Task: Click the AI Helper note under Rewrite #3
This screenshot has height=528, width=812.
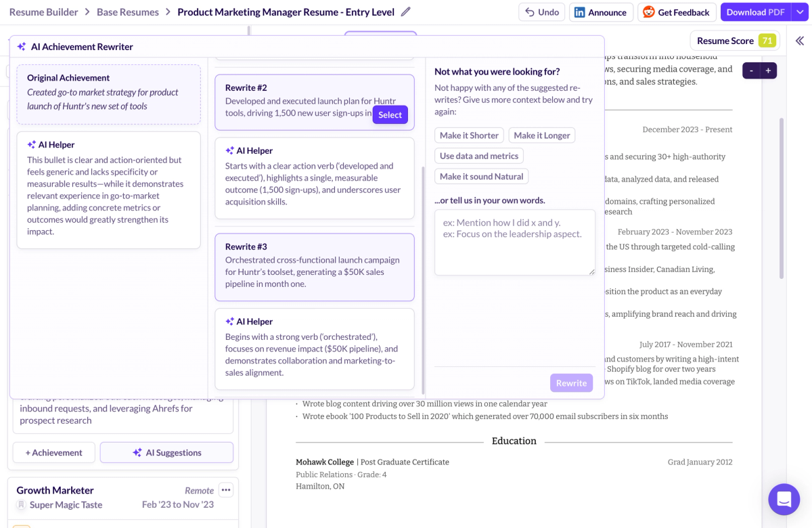Action: pos(315,349)
